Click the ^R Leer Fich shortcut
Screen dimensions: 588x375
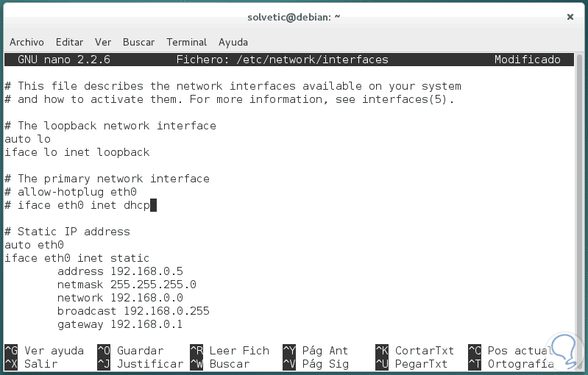pos(230,351)
